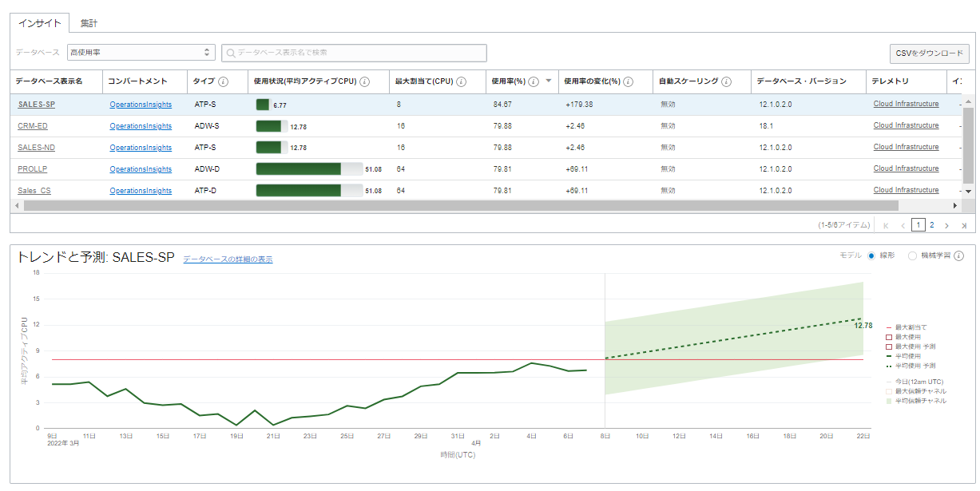Viewport: 980px width, 491px height.
Task: Click info icon next to 使用状況(平均アクティブCPU)
Action: 364,81
